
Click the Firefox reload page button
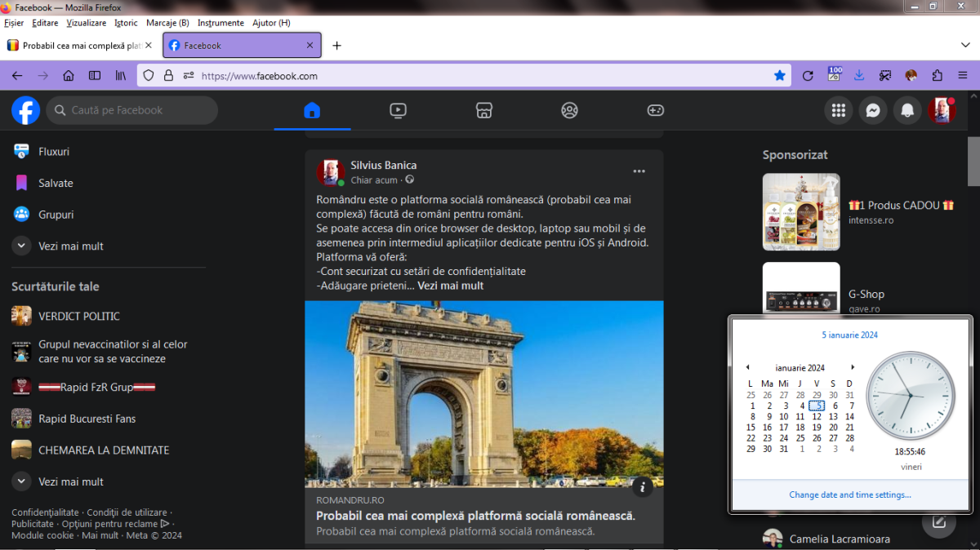808,76
